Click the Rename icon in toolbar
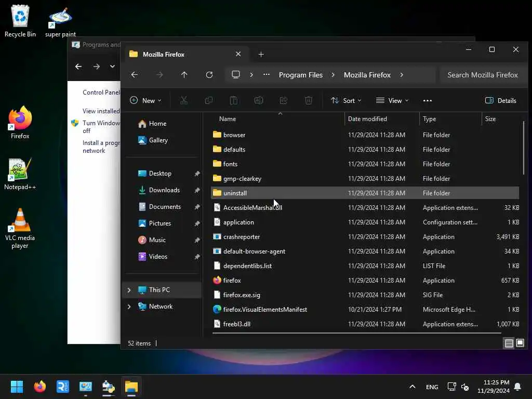Screen dimensions: 532x399 pyautogui.click(x=259, y=100)
